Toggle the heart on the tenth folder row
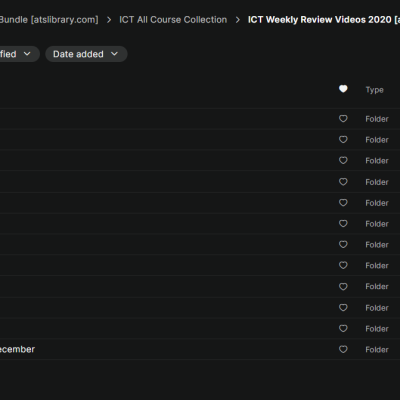The image size is (400, 400). click(343, 307)
